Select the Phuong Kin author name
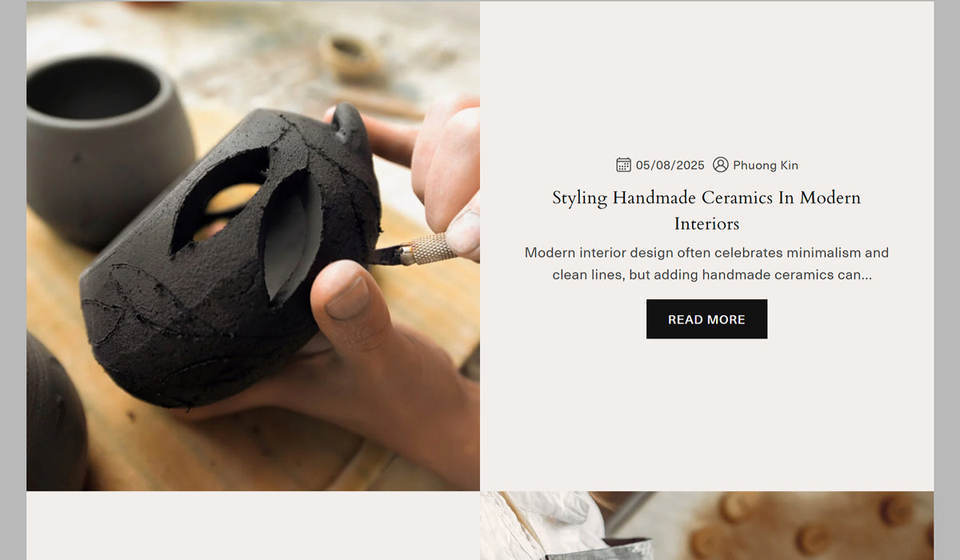 [766, 166]
